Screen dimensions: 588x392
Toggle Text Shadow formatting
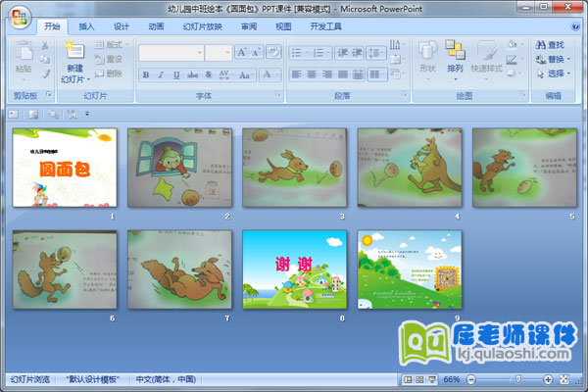point(209,74)
